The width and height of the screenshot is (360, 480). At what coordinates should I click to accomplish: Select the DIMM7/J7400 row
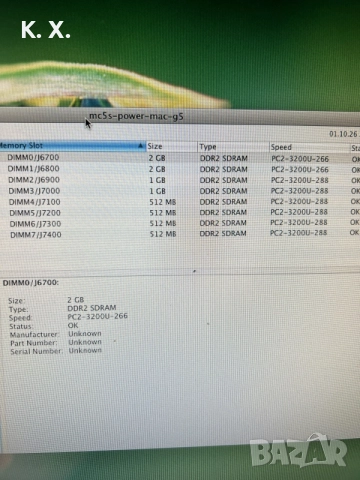[180, 234]
